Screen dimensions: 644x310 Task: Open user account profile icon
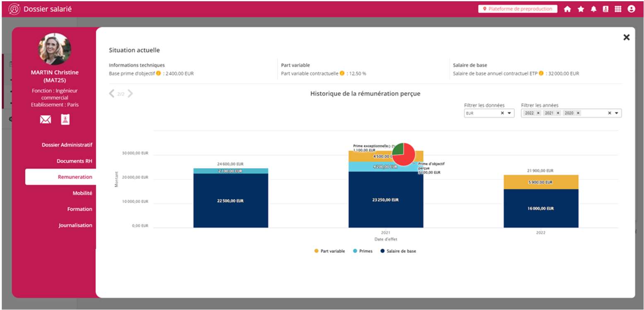631,9
